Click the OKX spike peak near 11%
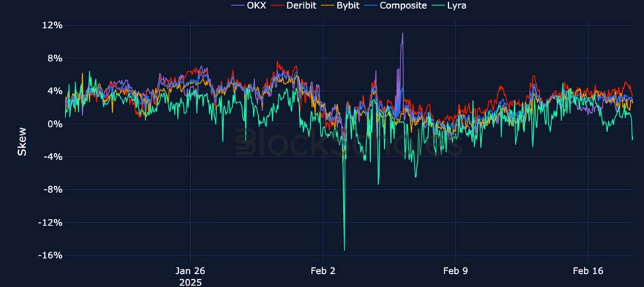Image resolution: width=644 pixels, height=287 pixels. (402, 34)
